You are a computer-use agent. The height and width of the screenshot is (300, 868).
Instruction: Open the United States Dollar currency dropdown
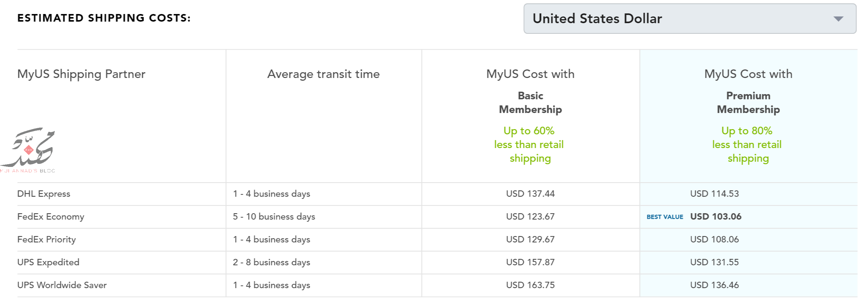tap(689, 19)
